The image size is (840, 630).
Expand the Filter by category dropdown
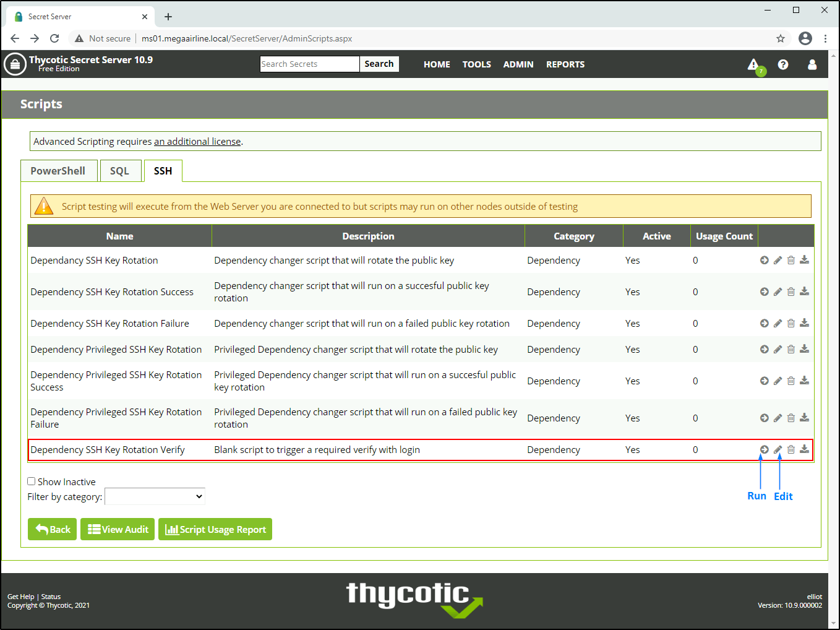click(x=155, y=496)
